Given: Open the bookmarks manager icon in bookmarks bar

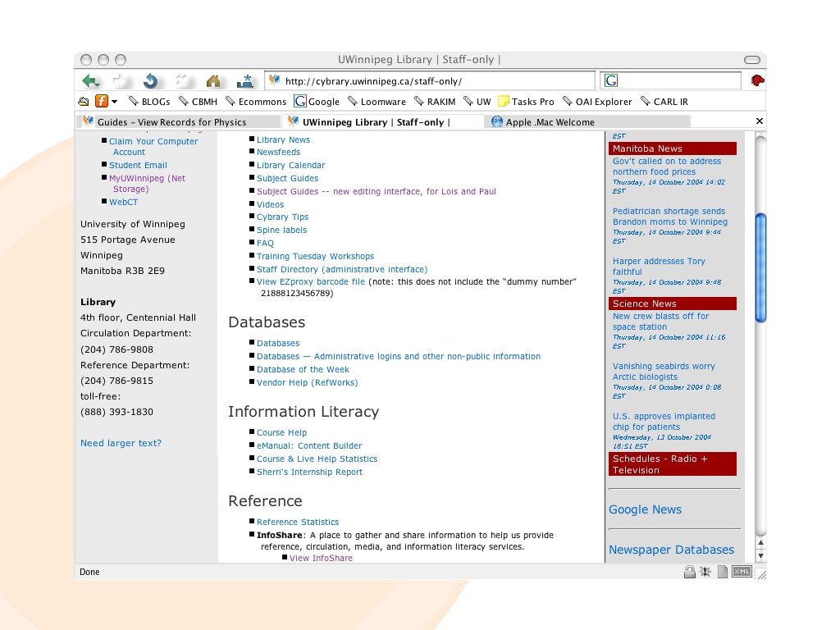Looking at the screenshot, I should 84,101.
